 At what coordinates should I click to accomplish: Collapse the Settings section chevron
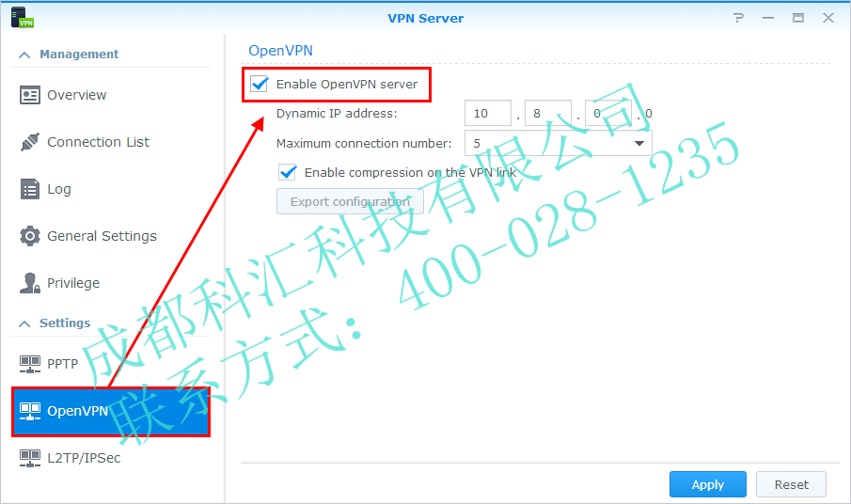click(24, 323)
